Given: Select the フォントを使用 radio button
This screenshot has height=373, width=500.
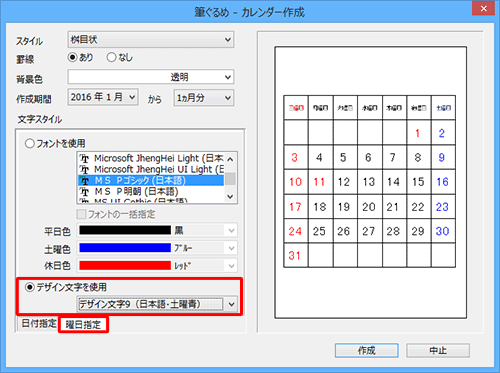Looking at the screenshot, I should coord(30,144).
